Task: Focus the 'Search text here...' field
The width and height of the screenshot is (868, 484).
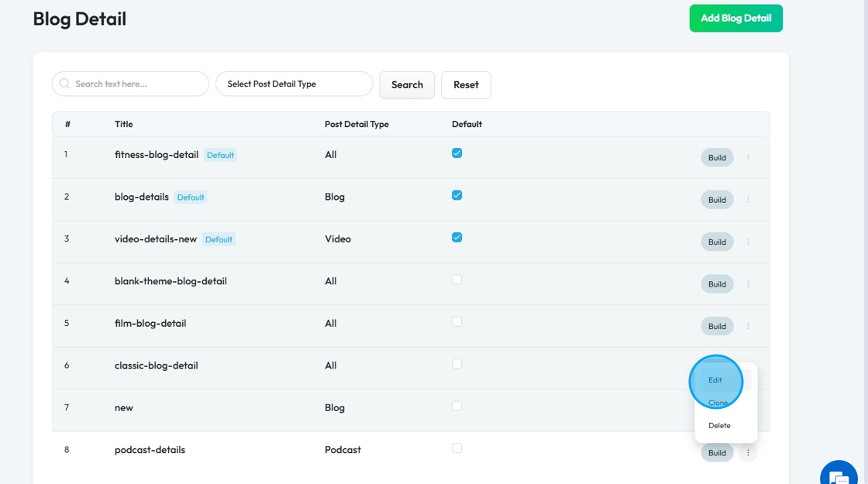Action: (131, 84)
